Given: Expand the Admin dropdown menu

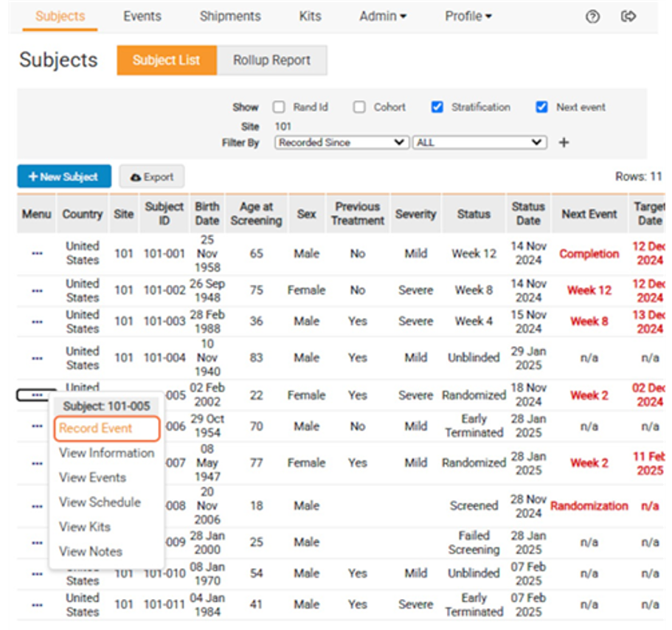Looking at the screenshot, I should [x=382, y=16].
